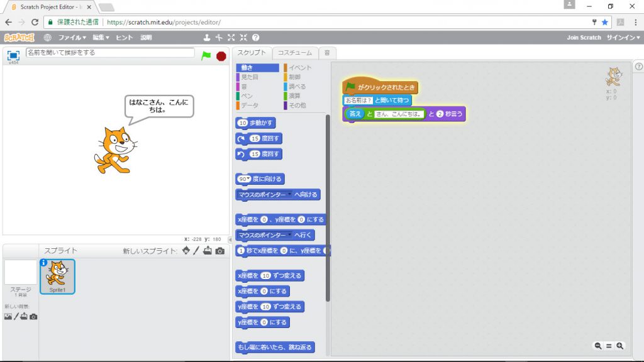Viewport: 644px width, 362px height.
Task: Choose backdrop from library icon
Action: point(8,317)
